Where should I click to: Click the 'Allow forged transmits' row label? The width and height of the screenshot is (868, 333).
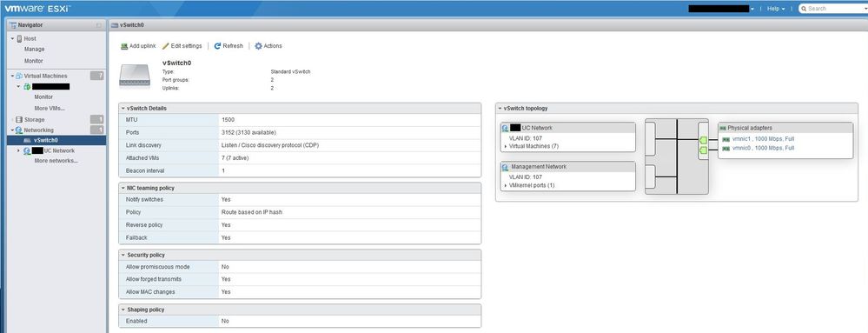coord(153,279)
